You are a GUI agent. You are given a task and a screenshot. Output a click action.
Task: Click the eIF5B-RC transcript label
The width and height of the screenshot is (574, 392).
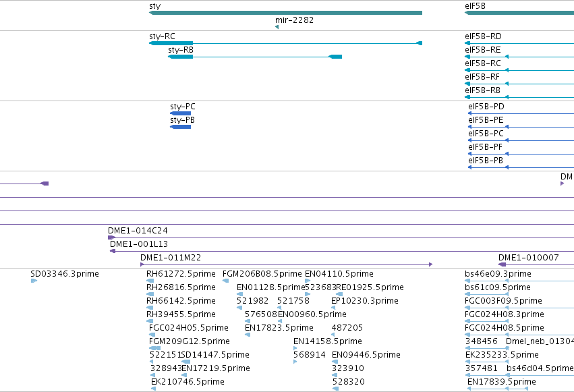[x=483, y=63]
